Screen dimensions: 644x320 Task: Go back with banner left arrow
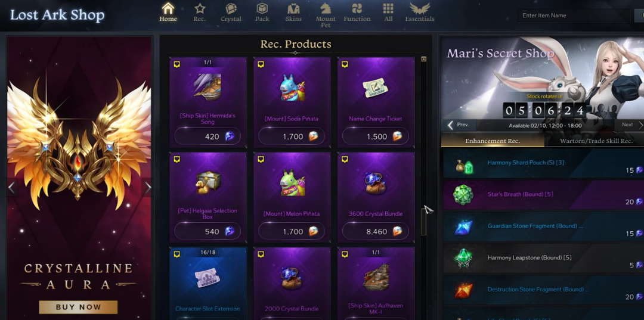[x=11, y=188]
